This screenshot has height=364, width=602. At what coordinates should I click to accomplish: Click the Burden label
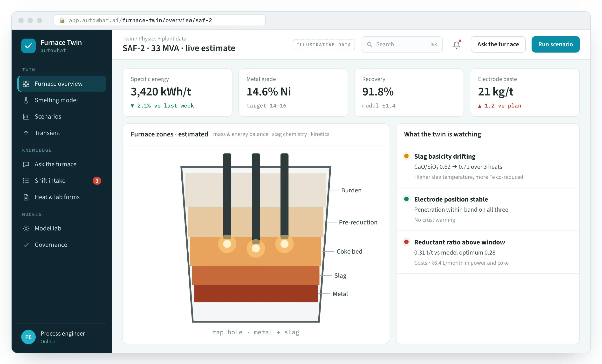click(x=351, y=190)
